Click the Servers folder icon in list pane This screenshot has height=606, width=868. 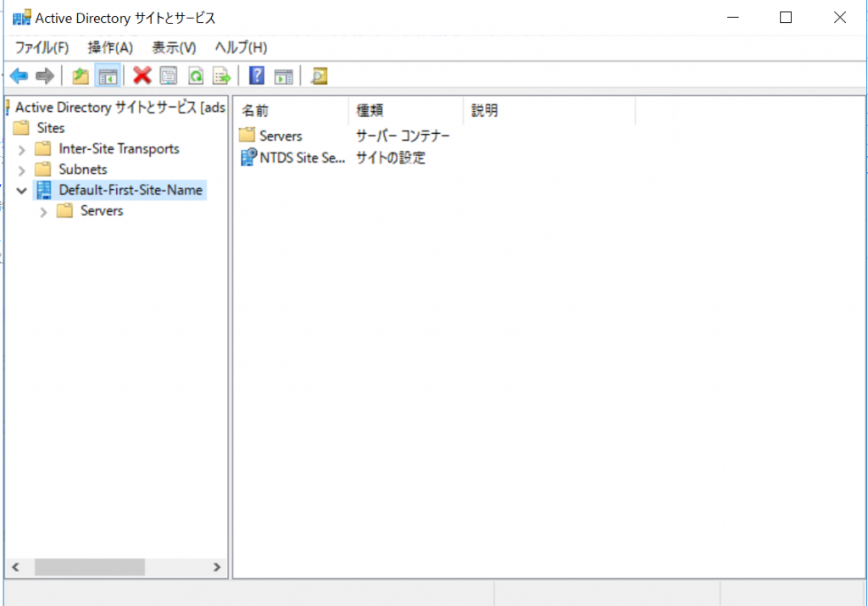pos(247,135)
